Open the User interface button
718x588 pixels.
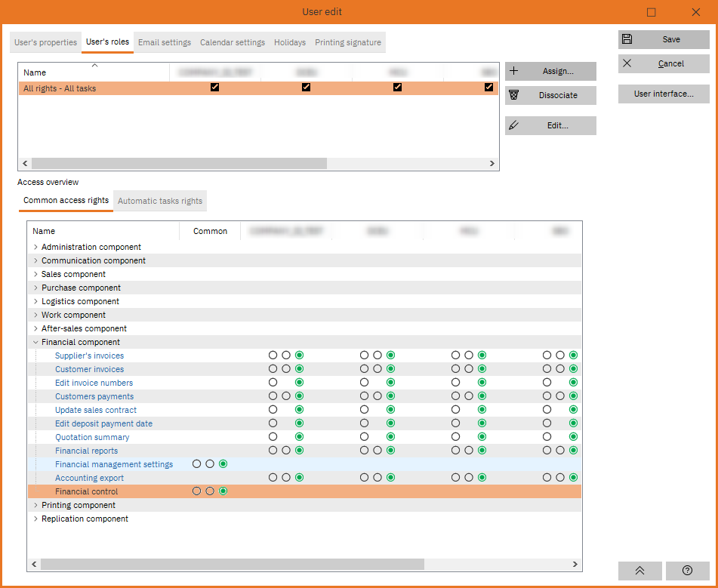tap(664, 94)
